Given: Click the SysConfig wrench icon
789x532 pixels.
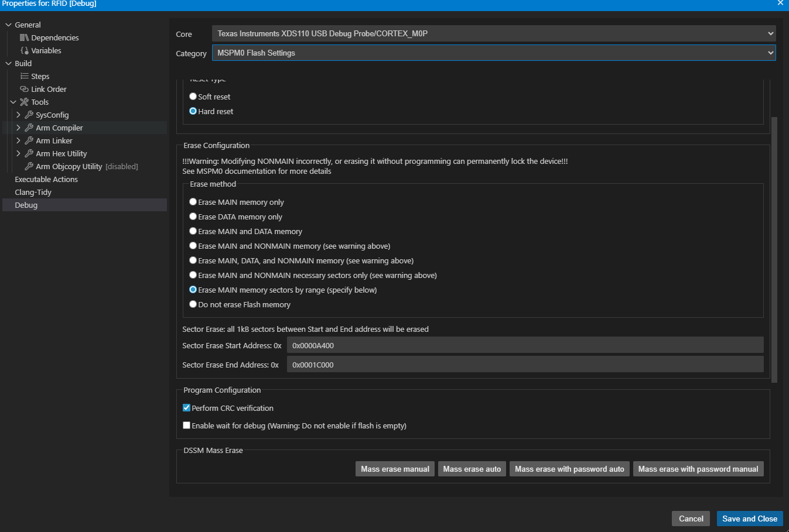Looking at the screenshot, I should click(29, 115).
